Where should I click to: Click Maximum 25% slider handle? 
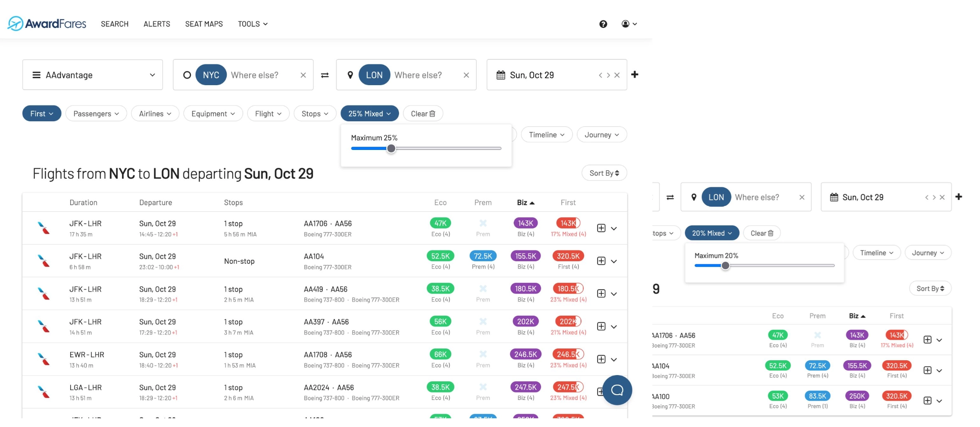coord(391,148)
